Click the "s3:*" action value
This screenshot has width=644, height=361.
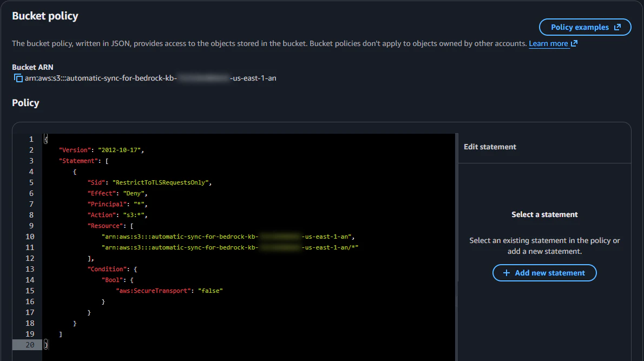tap(134, 215)
